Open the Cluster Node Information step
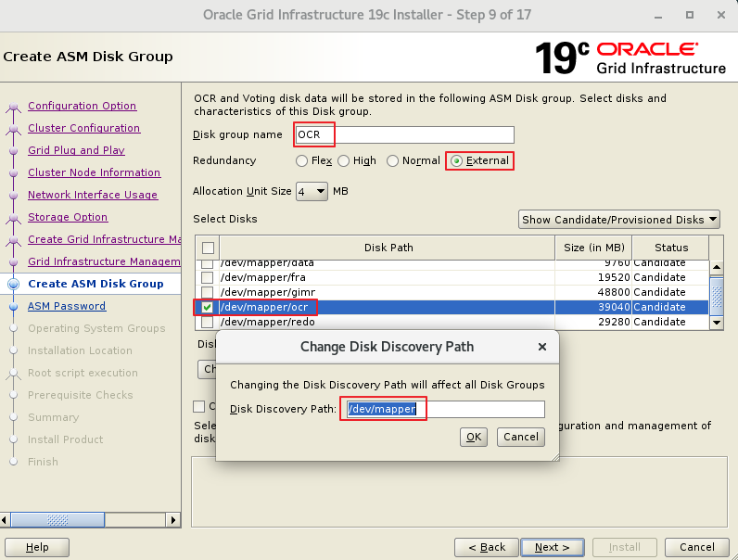 click(94, 172)
